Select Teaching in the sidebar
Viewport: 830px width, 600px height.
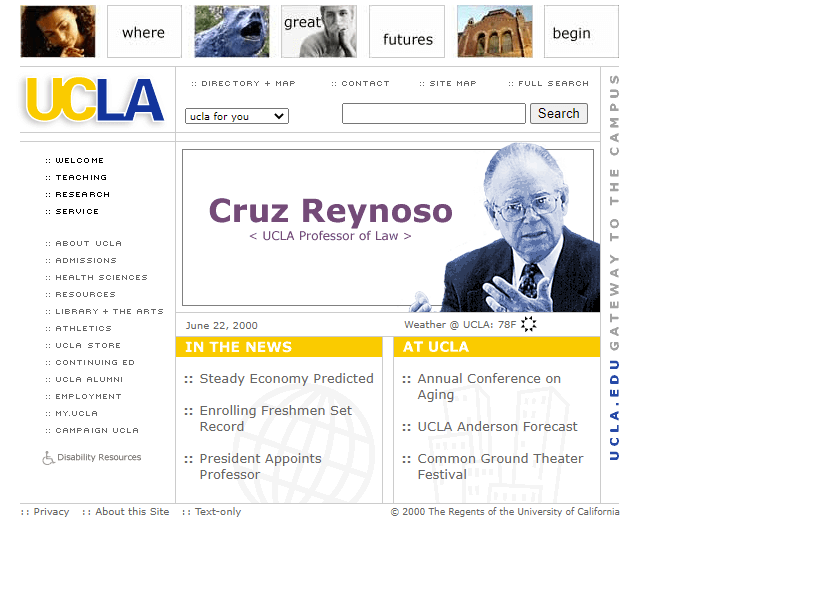76,177
